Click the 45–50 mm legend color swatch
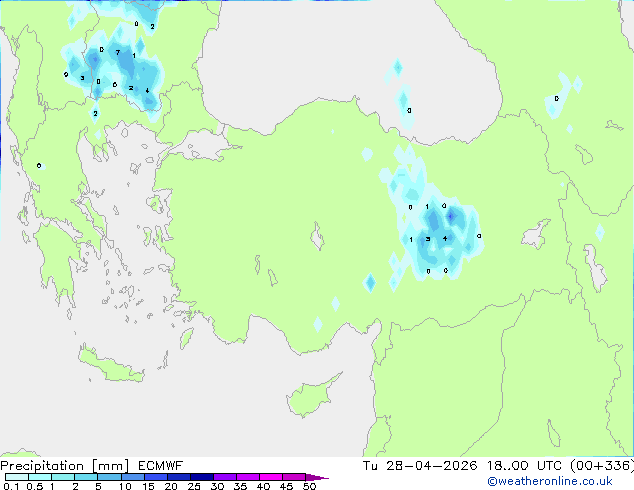 (x=294, y=477)
